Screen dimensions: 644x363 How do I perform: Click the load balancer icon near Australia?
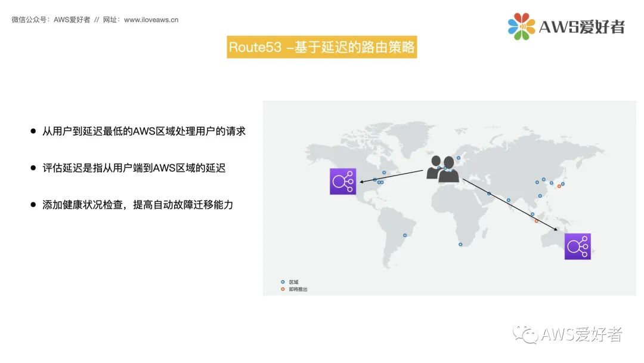pos(577,246)
